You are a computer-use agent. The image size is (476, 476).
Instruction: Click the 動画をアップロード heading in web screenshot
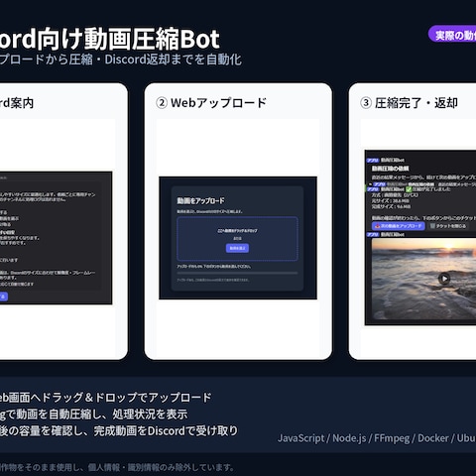click(200, 200)
